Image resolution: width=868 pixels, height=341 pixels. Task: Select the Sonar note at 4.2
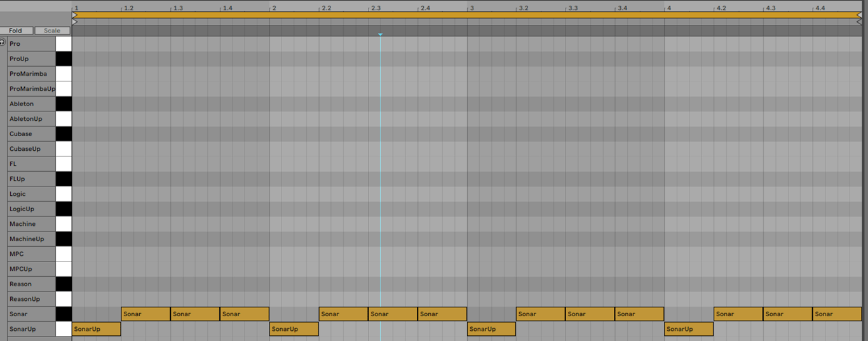[x=738, y=314]
